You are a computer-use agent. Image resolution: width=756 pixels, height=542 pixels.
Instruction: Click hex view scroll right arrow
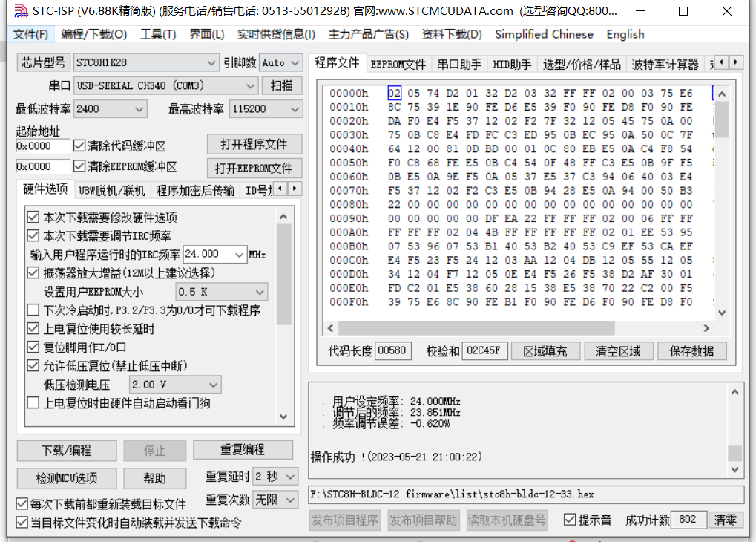[x=706, y=328]
